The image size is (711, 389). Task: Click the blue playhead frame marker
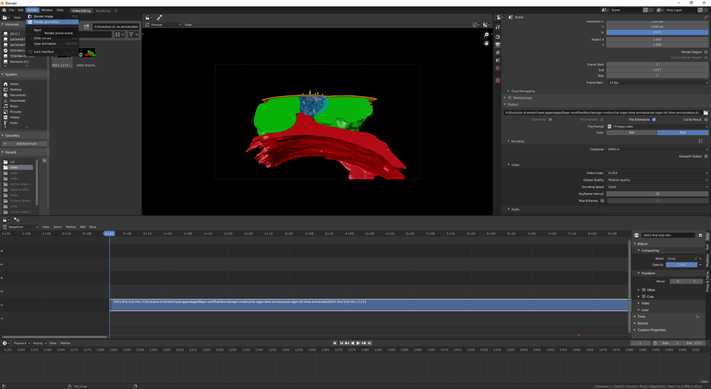tap(109, 233)
